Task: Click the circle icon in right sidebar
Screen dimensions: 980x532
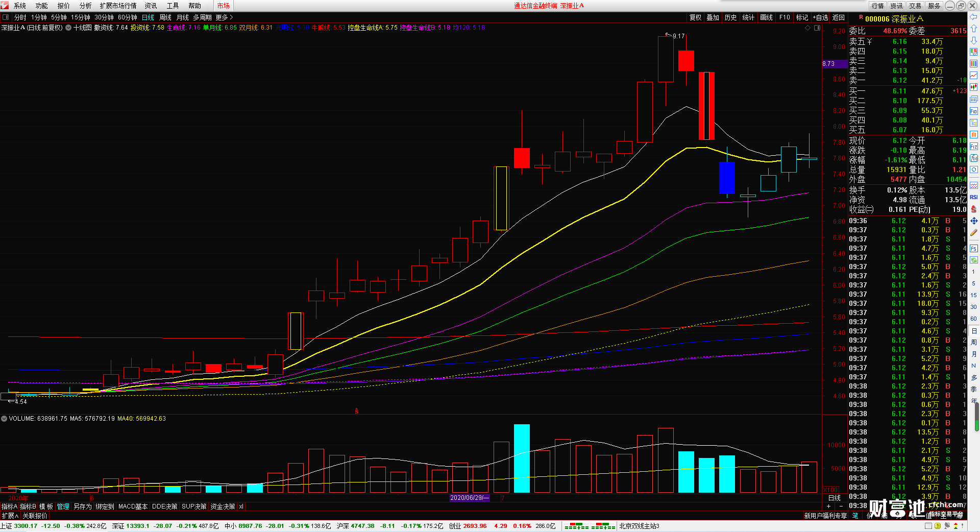Action: tap(973, 170)
